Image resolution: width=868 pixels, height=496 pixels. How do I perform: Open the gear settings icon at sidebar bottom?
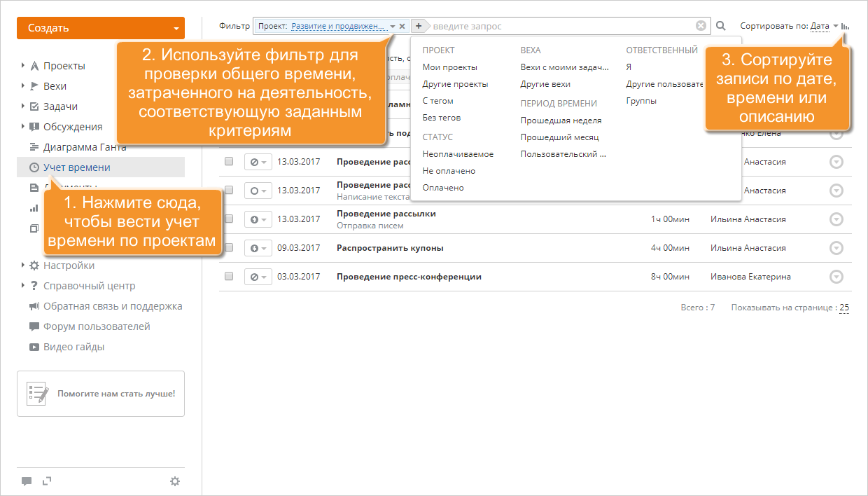(175, 481)
